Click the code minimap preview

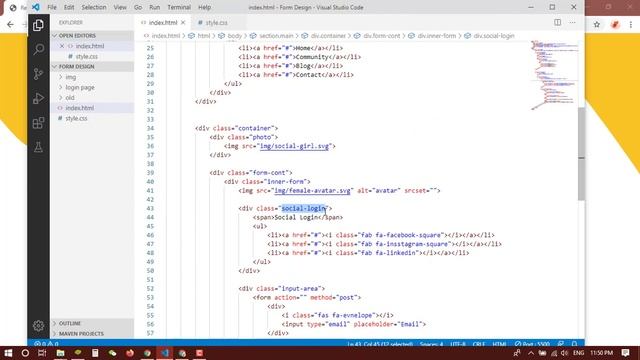(554, 75)
